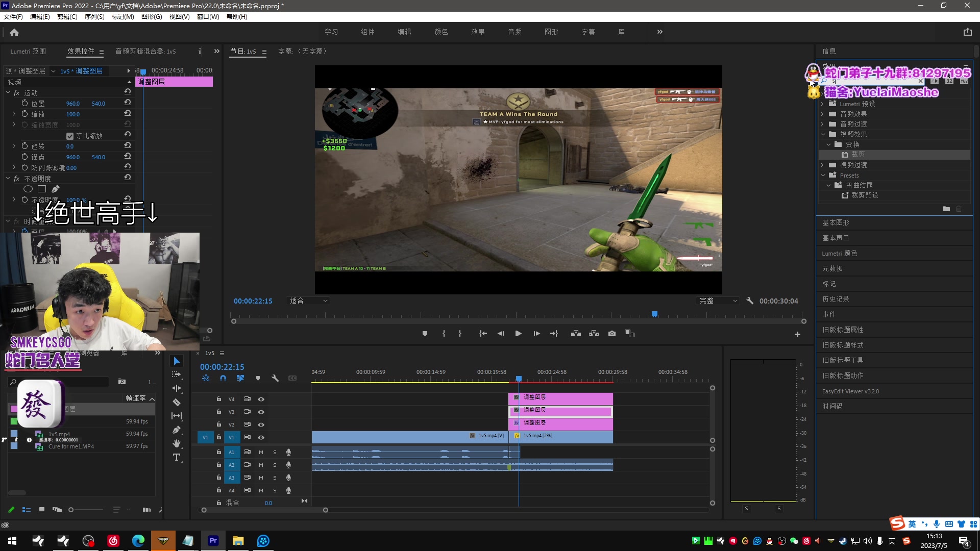Mute audio track A1

(x=261, y=453)
